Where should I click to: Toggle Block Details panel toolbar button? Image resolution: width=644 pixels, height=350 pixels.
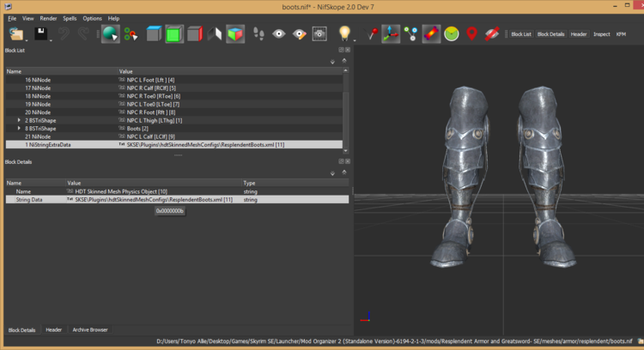coord(550,34)
